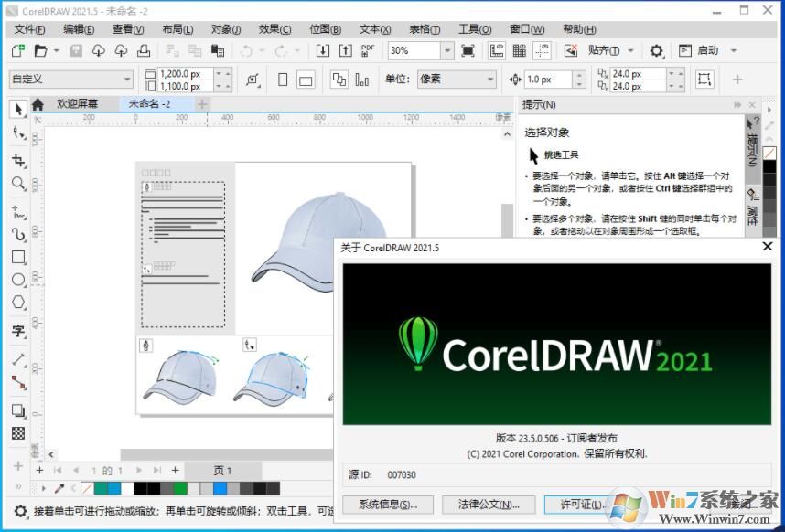Open the 位图 menu

click(x=325, y=28)
